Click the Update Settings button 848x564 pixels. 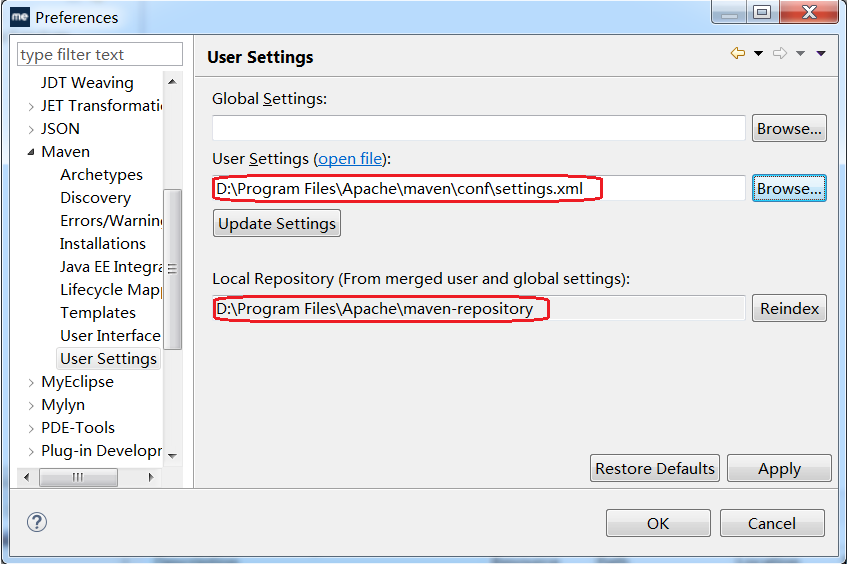pyautogui.click(x=277, y=223)
